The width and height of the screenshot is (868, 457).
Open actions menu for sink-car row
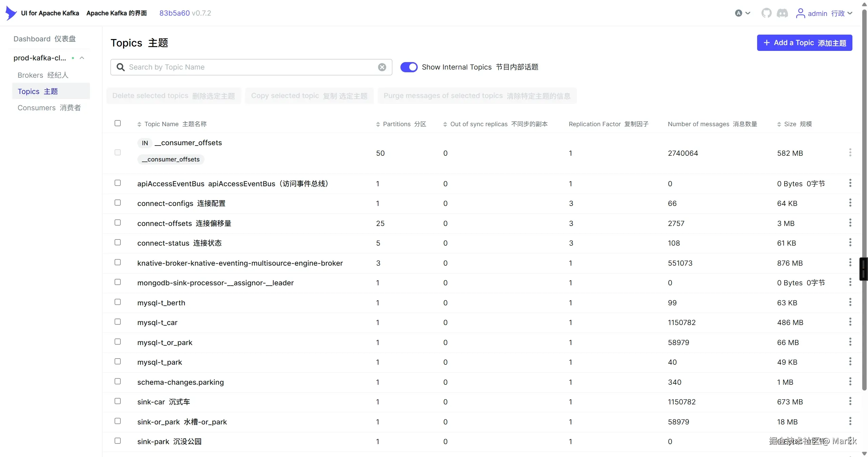coord(850,401)
